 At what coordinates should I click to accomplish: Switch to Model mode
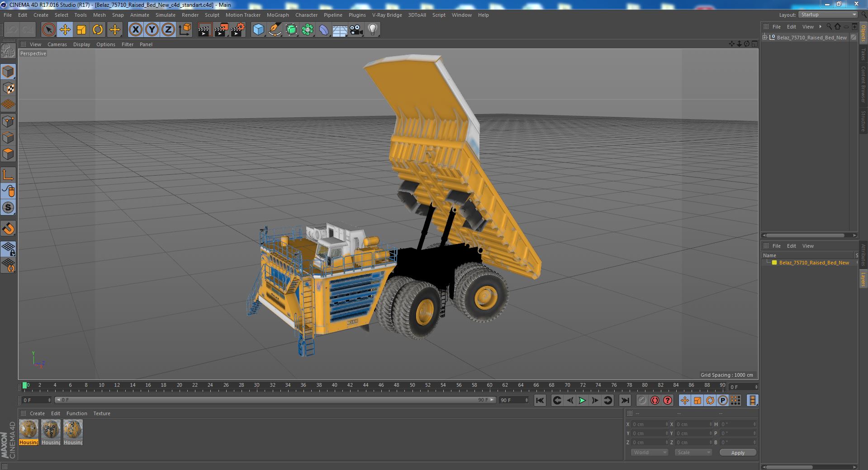pyautogui.click(x=8, y=72)
